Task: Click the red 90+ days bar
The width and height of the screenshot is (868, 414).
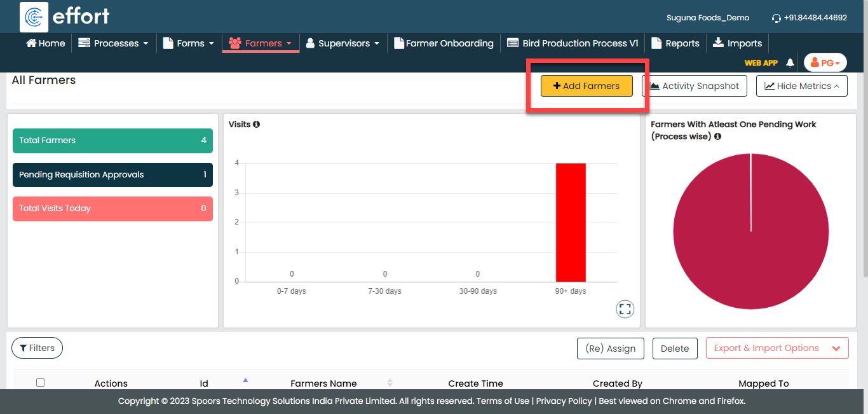Action: pos(570,222)
